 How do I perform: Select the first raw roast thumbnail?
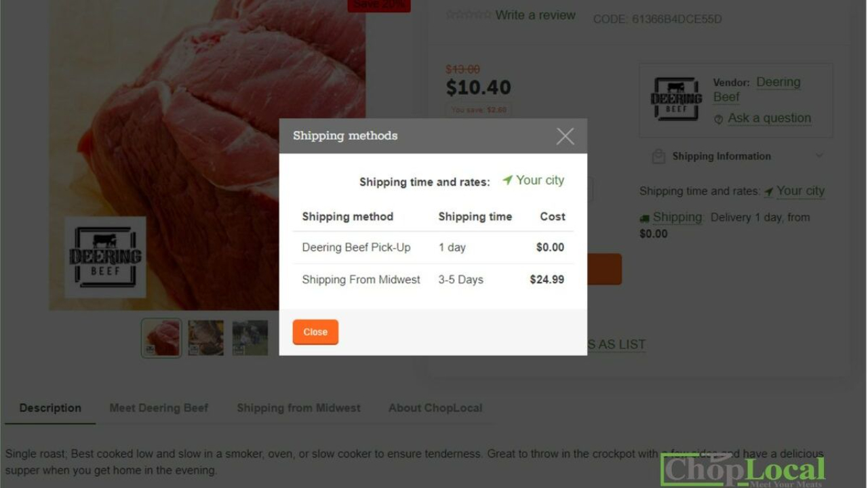tap(161, 338)
